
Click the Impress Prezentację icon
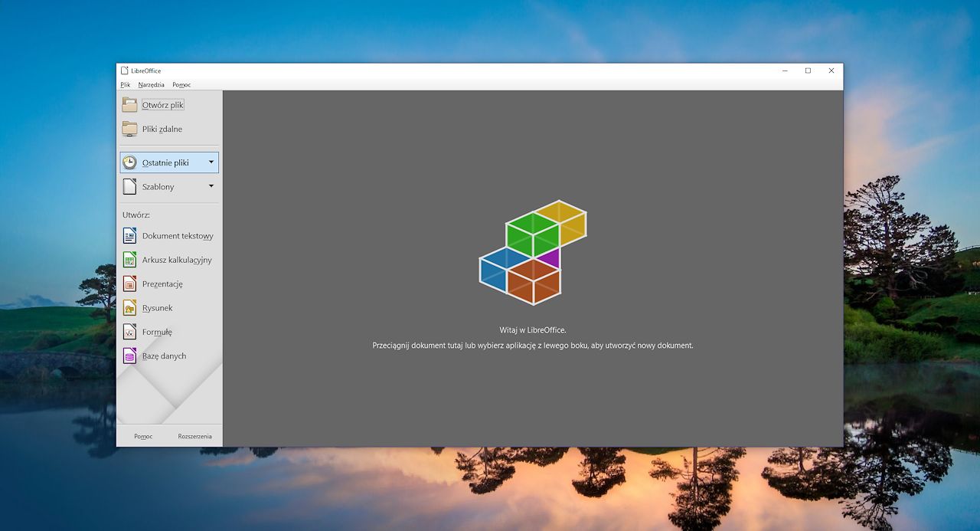pos(129,284)
